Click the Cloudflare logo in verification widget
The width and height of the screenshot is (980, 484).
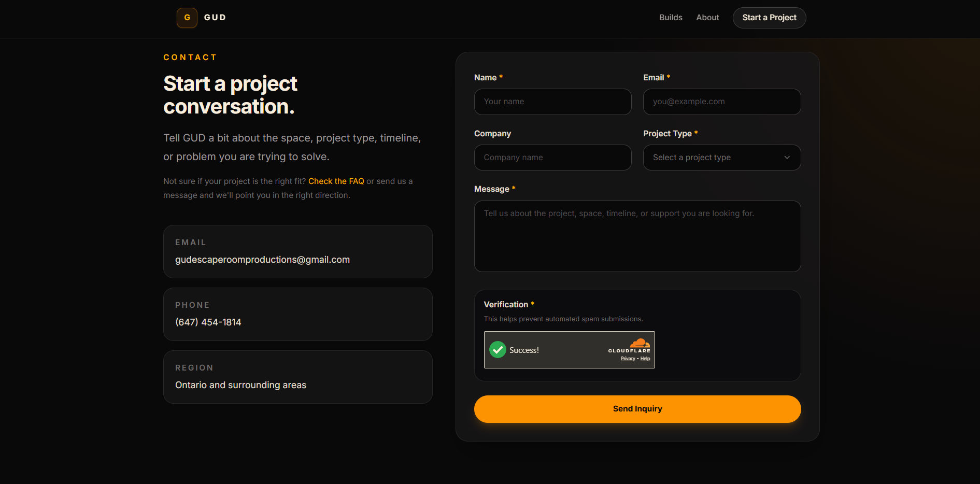tap(630, 346)
